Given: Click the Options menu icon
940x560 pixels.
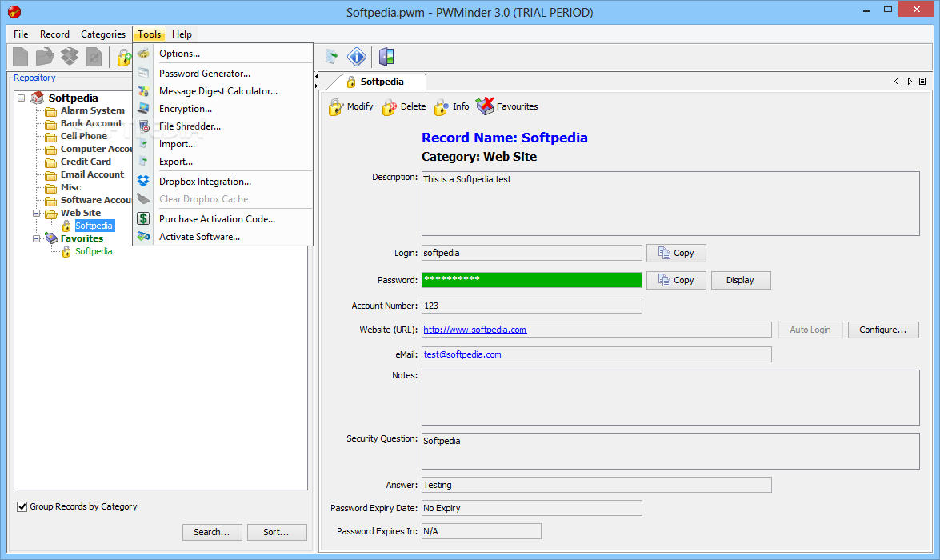Looking at the screenshot, I should point(143,54).
